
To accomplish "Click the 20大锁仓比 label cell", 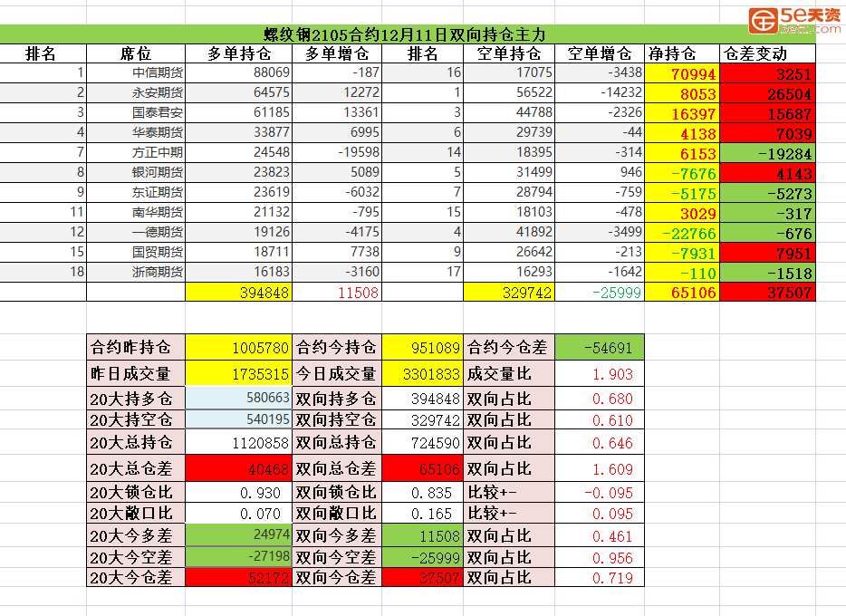I will (136, 492).
